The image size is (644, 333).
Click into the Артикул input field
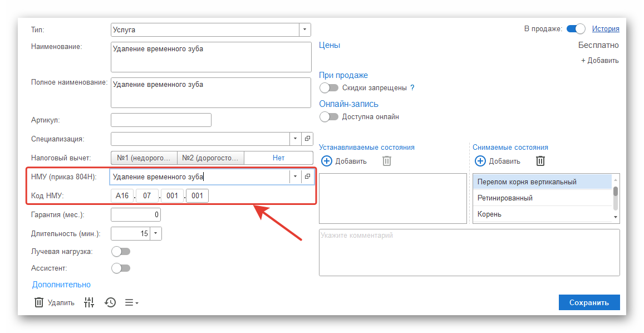161,120
